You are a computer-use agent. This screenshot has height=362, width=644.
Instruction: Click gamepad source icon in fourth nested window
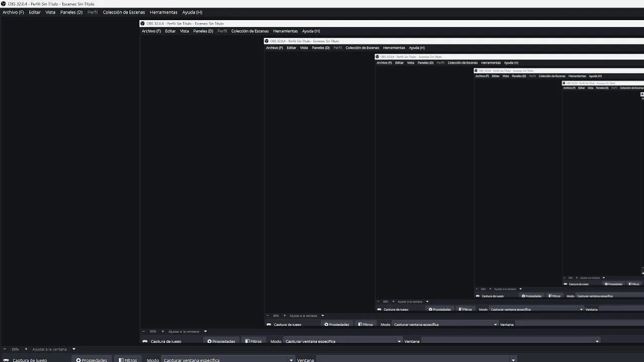tap(477, 296)
